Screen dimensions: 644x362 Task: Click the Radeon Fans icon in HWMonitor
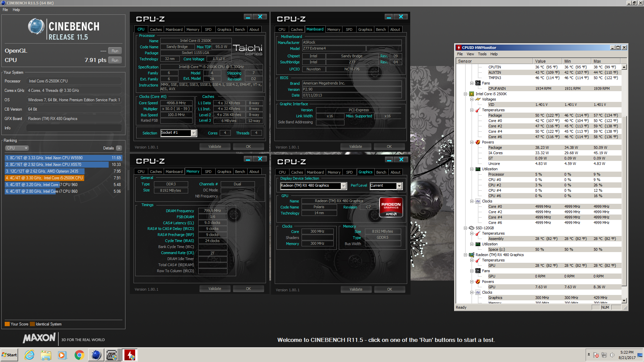478,271
